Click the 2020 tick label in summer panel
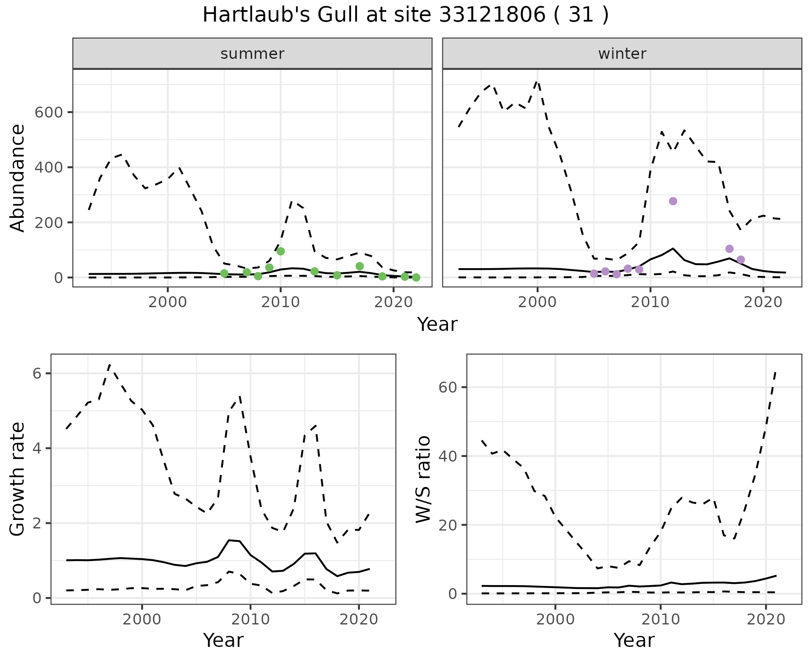 pos(393,302)
